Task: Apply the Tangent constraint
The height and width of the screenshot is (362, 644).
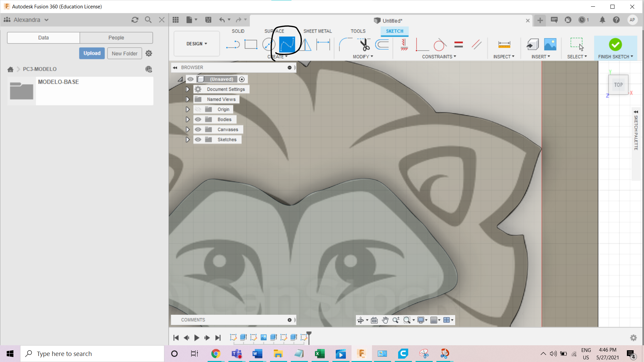Action: (440, 44)
